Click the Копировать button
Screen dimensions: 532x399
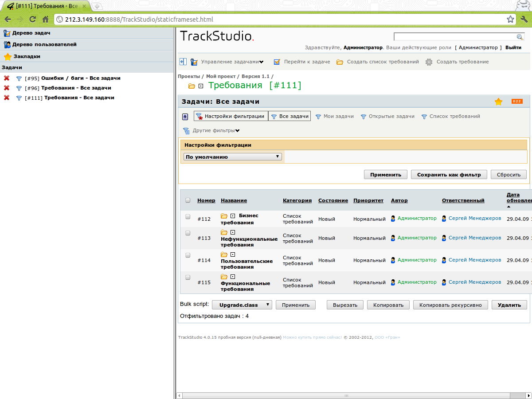(x=388, y=305)
